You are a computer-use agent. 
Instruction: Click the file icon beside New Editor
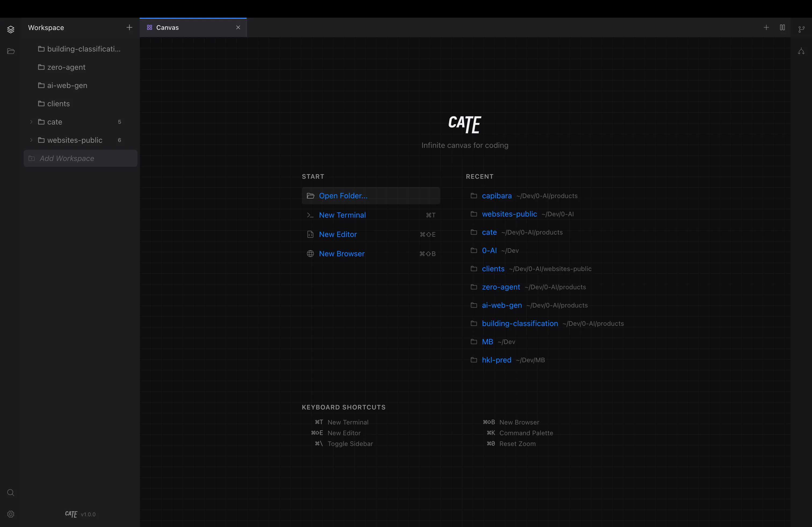coord(310,235)
